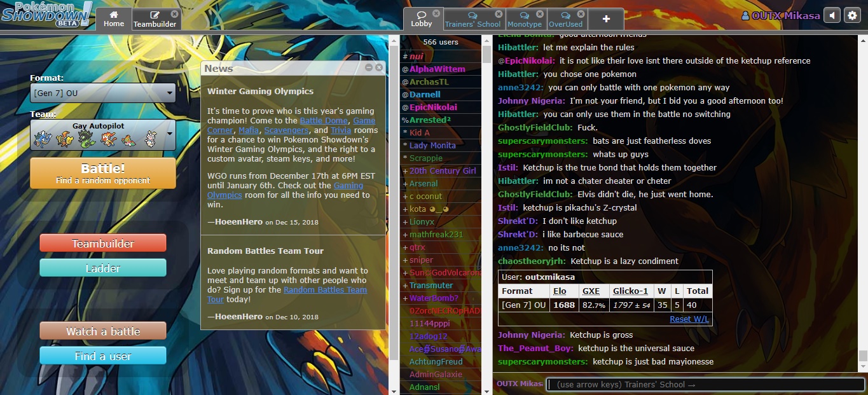The height and width of the screenshot is (395, 868).
Task: Select user ArchasTL in the list
Action: [x=441, y=81]
